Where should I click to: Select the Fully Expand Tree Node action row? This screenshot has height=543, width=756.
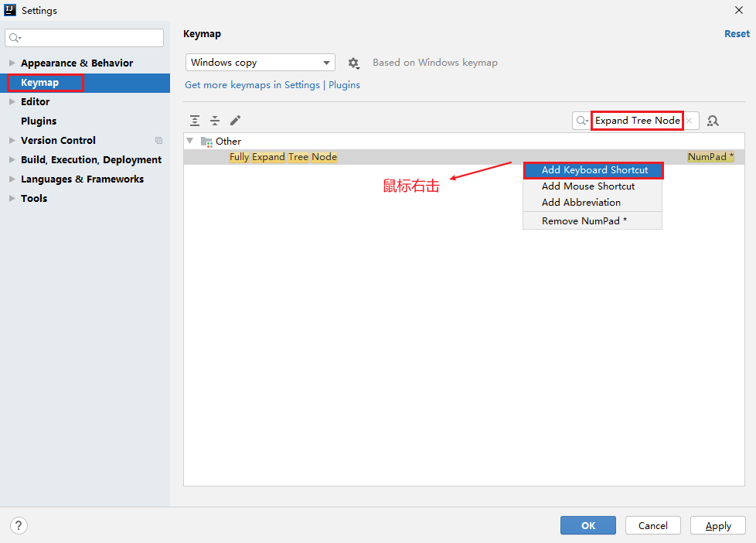(x=464, y=157)
